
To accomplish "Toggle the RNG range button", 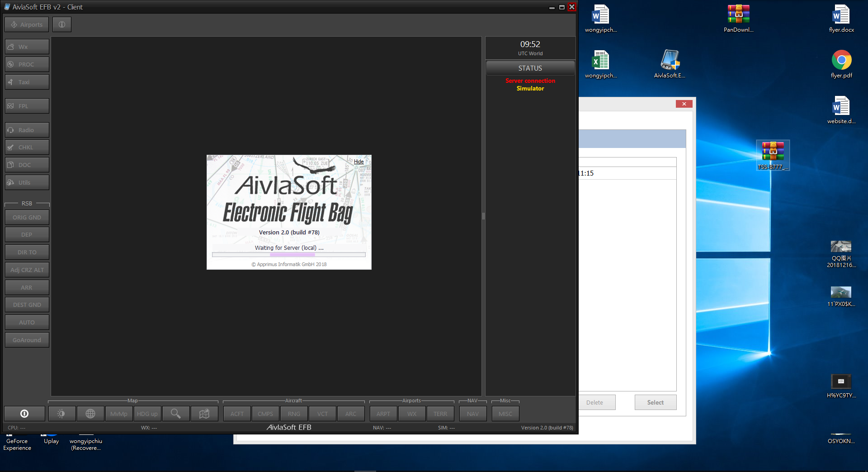I will [294, 414].
